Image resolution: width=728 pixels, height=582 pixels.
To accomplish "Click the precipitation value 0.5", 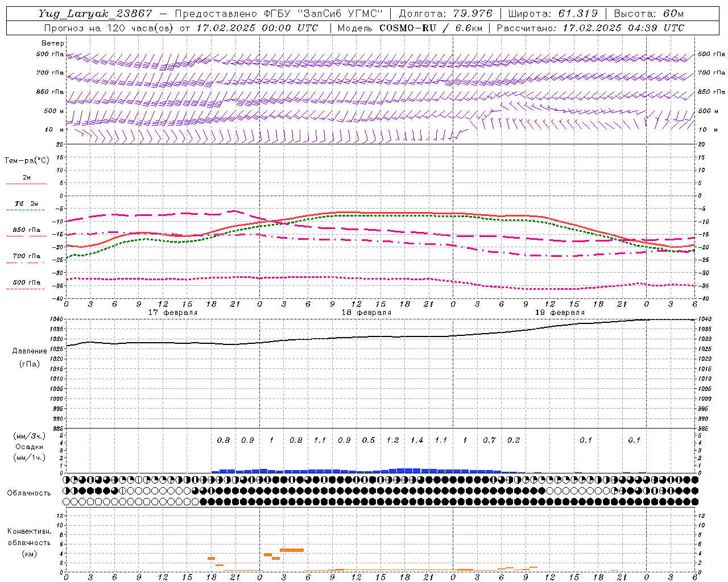I will (369, 440).
